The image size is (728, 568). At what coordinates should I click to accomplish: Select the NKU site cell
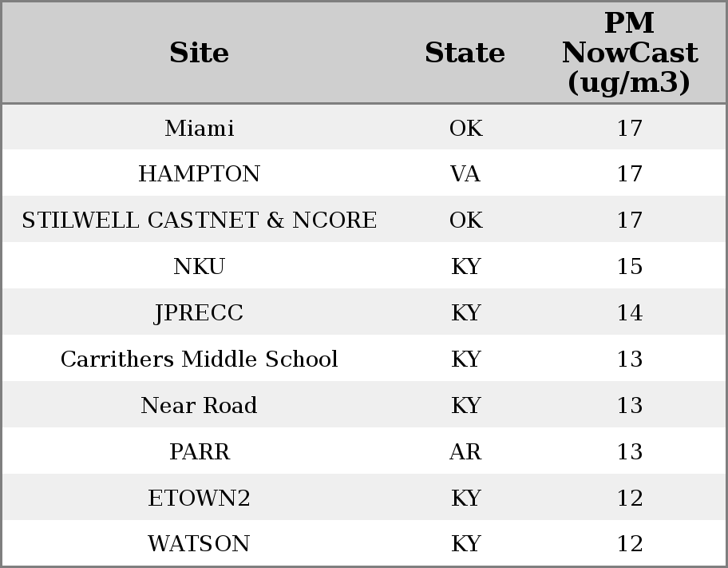[x=200, y=266]
